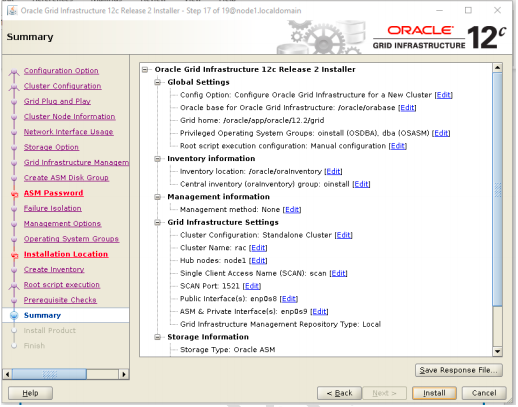Edit Central inventory group oinstall
This screenshot has width=518, height=407.
pyautogui.click(x=361, y=184)
